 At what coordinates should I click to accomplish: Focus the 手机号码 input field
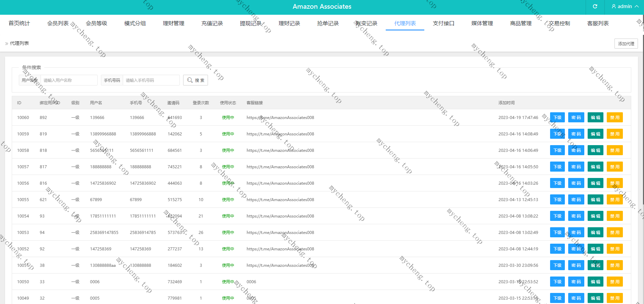point(151,80)
